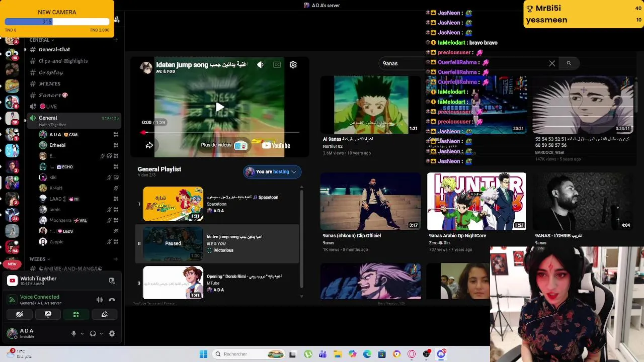Click the Voice Connected signal icon
This screenshot has width=644, height=362.
(x=12, y=300)
